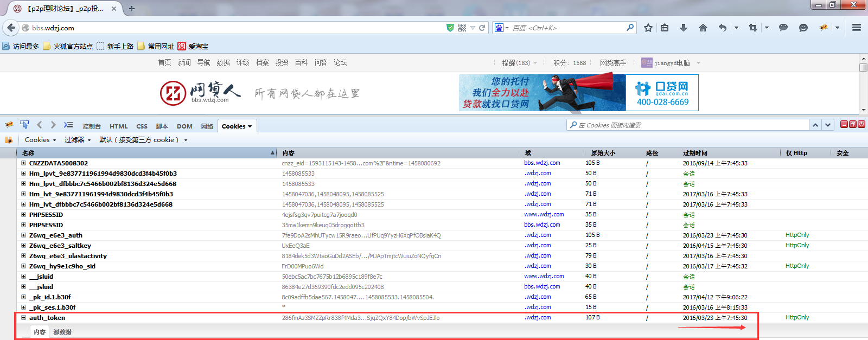Click the Firebug inspect element icon

pyautogui.click(x=24, y=125)
